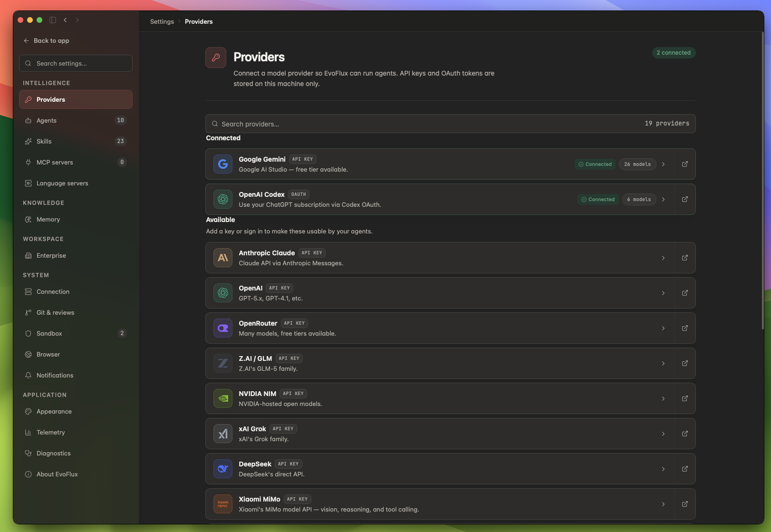771x532 pixels.
Task: Expand the Z.AI / GLM row chevron
Action: coord(663,363)
